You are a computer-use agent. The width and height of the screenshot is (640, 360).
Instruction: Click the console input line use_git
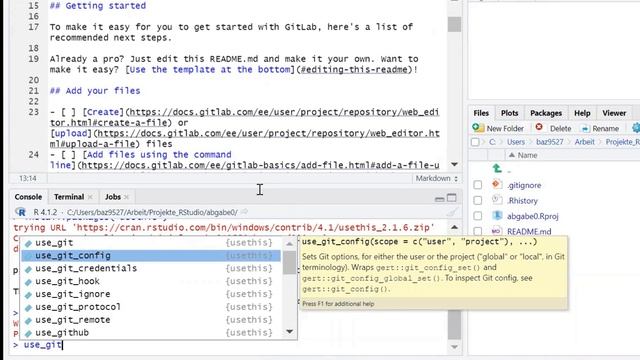(x=43, y=345)
